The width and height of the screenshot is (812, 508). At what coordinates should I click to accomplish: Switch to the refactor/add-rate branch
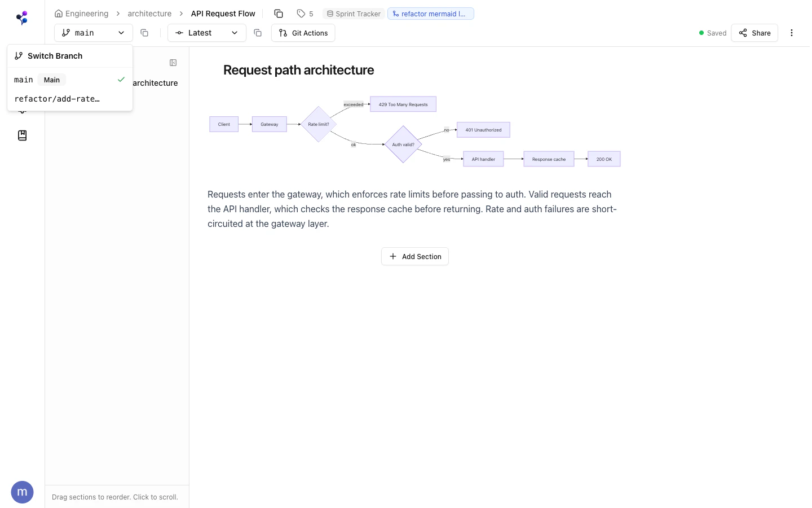point(57,99)
